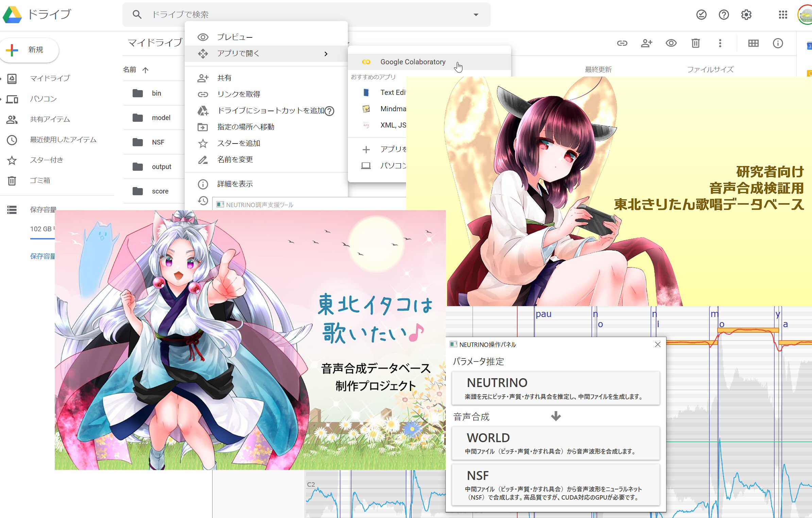Click the preview eye toolbar icon
This screenshot has height=518, width=812.
[x=671, y=43]
